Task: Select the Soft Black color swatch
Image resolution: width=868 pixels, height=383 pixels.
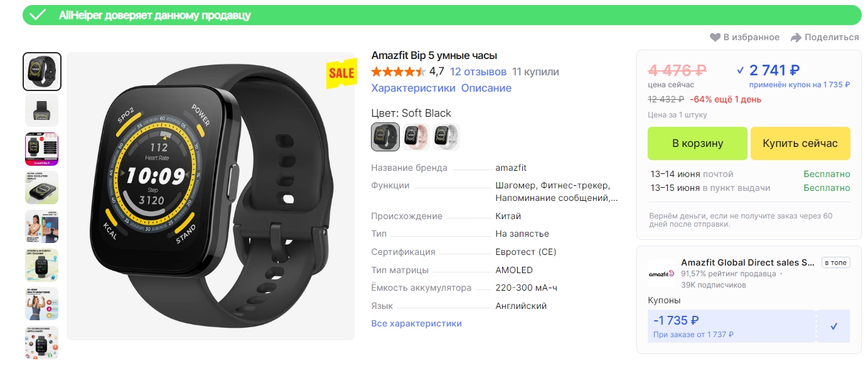Action: [x=385, y=137]
